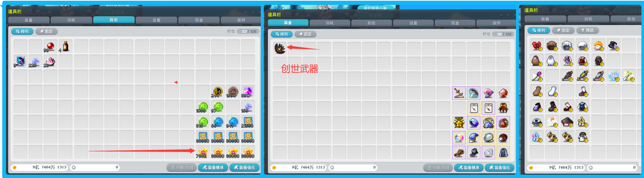Viewport: 644px width, 178px height.
Task: Select the brown potion bottle with count 4
Action: 65,46
